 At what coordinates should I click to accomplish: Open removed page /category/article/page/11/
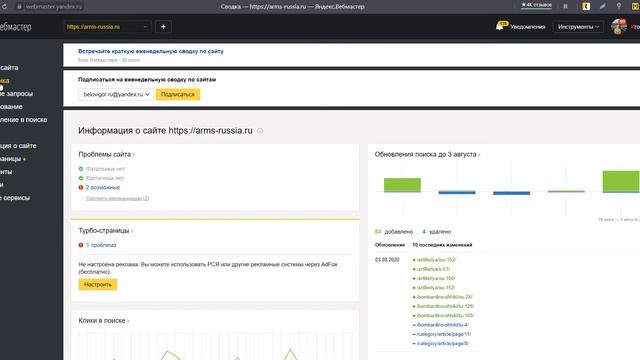point(444,334)
